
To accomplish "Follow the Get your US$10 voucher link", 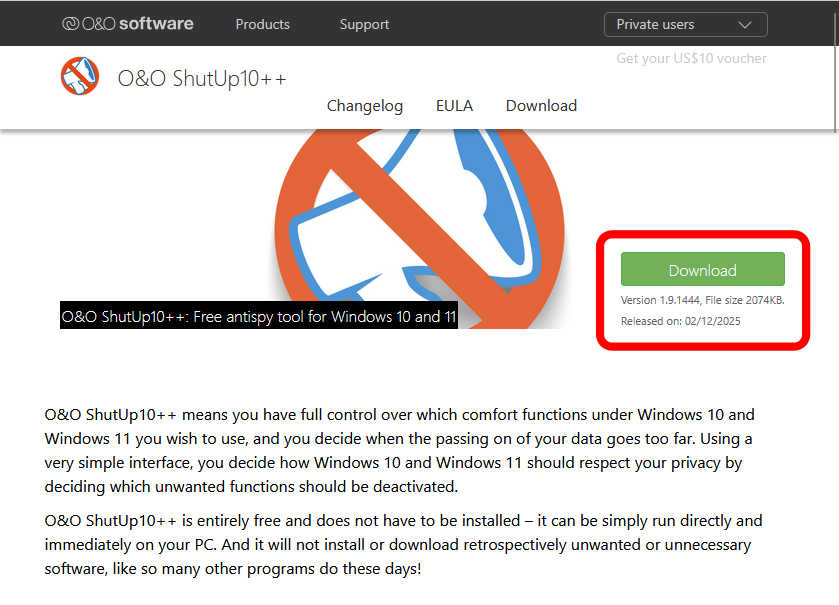I will pos(691,58).
